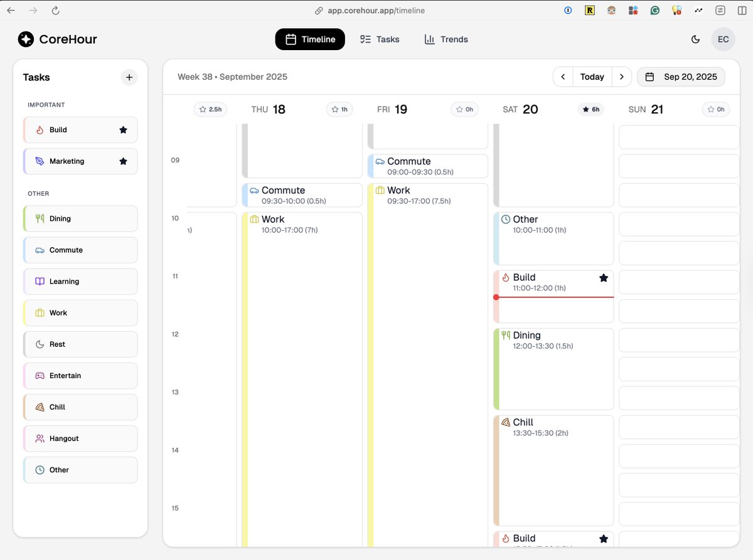This screenshot has width=753, height=560.
Task: Click the browser back arrow
Action: coord(11,10)
